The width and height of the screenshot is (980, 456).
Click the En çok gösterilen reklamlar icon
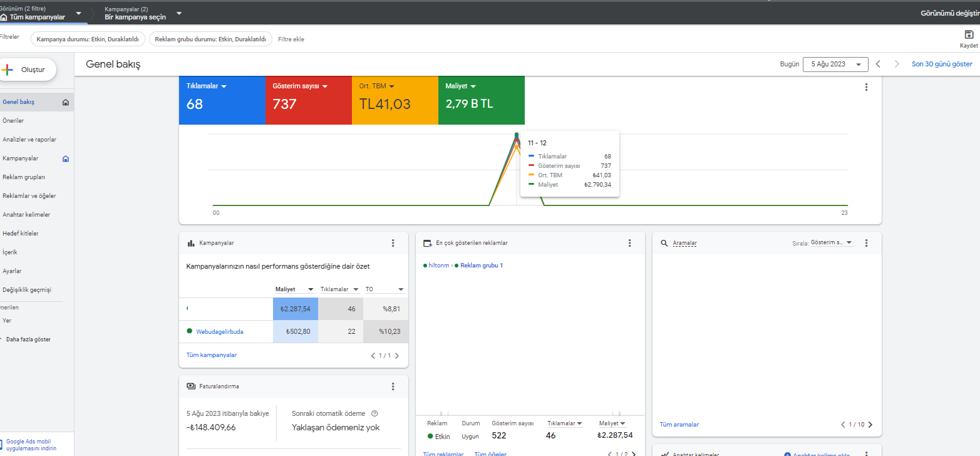(x=428, y=243)
